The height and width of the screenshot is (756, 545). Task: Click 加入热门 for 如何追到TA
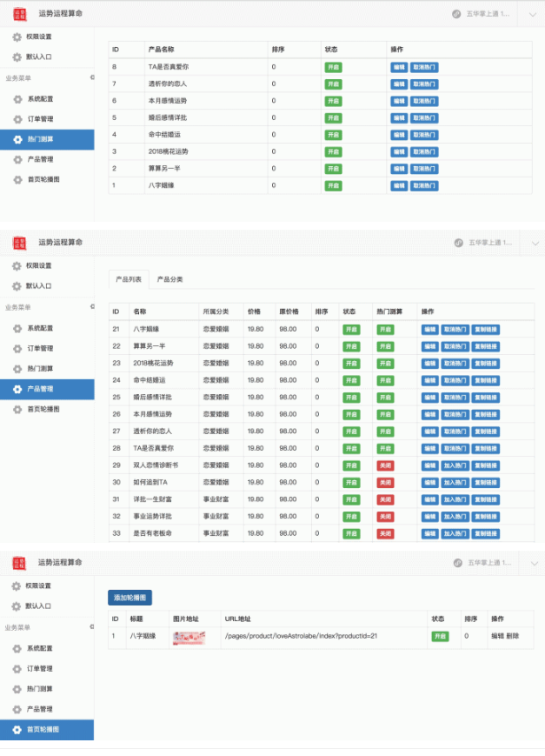455,483
